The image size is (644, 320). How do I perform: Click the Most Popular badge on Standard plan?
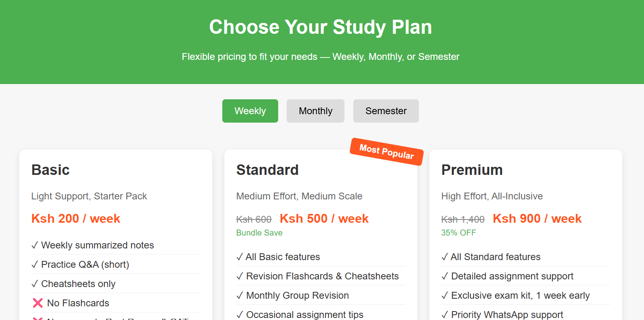click(386, 153)
